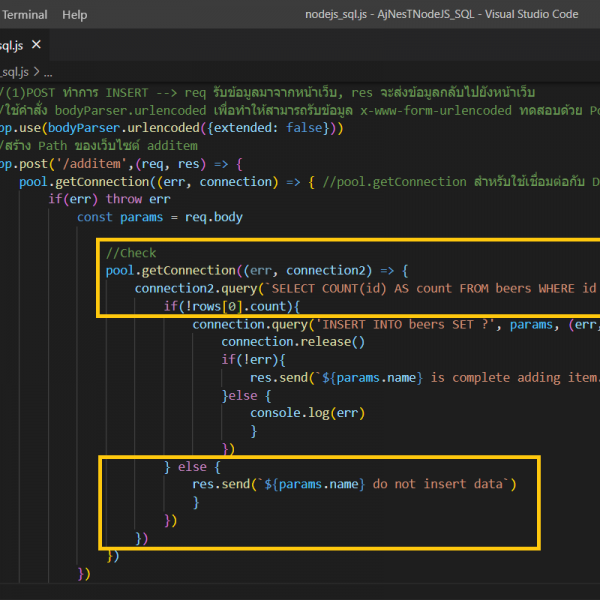Click the _sql.js breadcrumb file name
Viewport: 600px width, 600px height.
(x=15, y=72)
